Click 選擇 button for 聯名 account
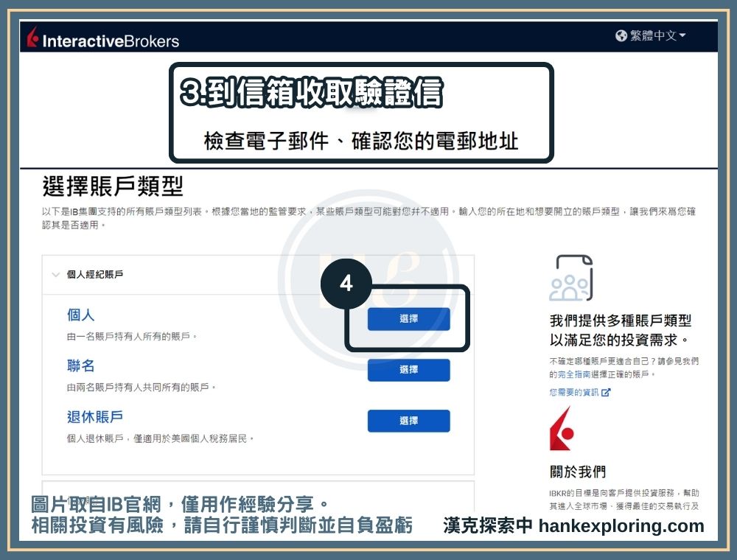 coord(408,370)
